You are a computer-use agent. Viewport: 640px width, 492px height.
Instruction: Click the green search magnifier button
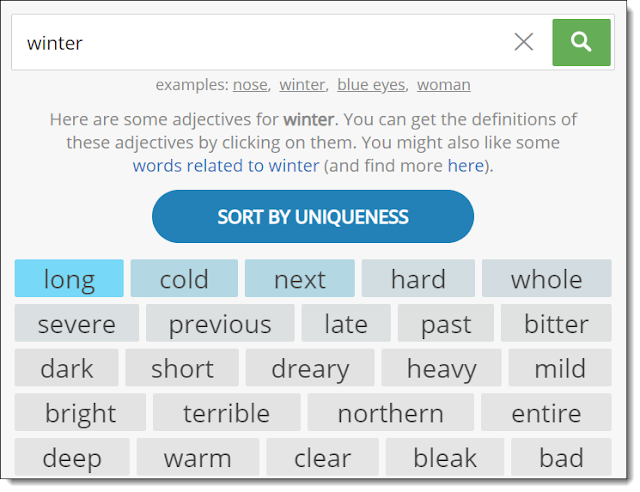click(580, 42)
